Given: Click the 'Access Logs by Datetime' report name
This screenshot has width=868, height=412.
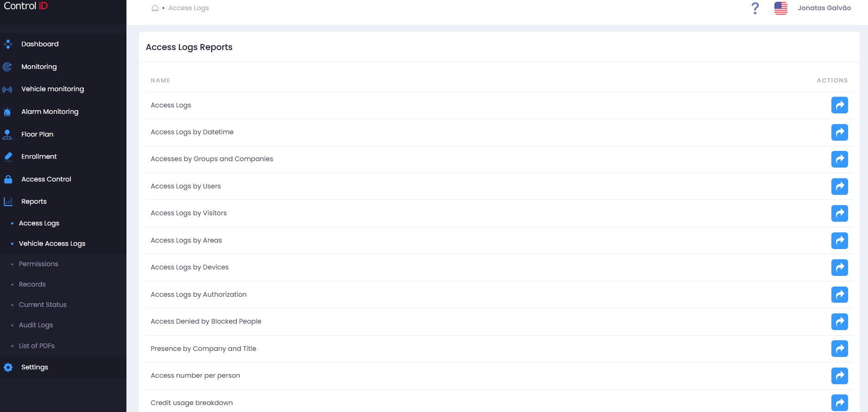Looking at the screenshot, I should pyautogui.click(x=192, y=132).
